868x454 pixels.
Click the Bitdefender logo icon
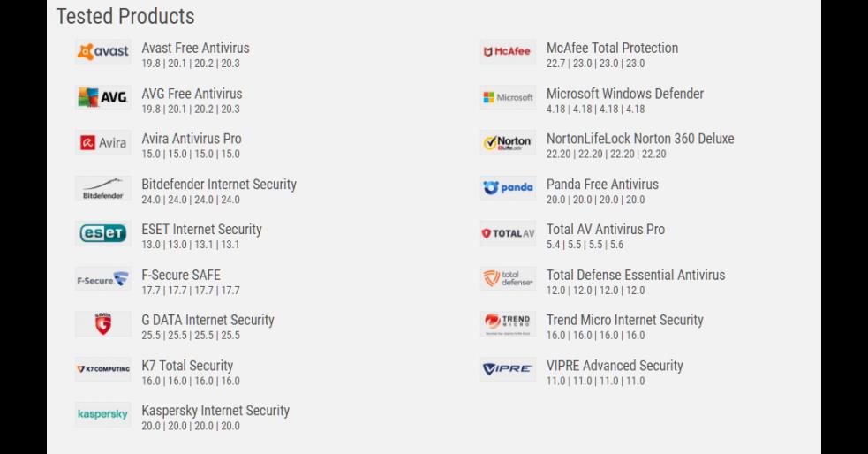102,188
